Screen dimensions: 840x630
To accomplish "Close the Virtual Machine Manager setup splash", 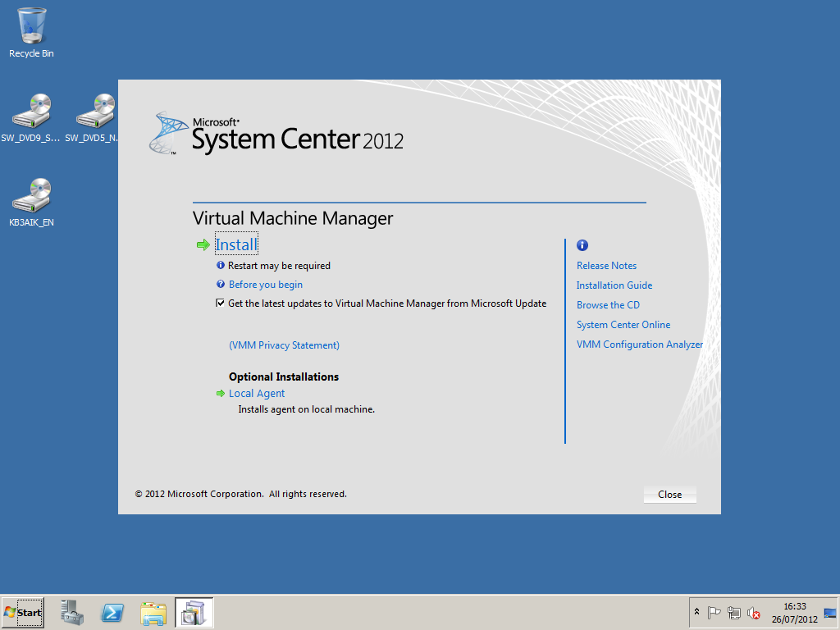I will (x=669, y=495).
